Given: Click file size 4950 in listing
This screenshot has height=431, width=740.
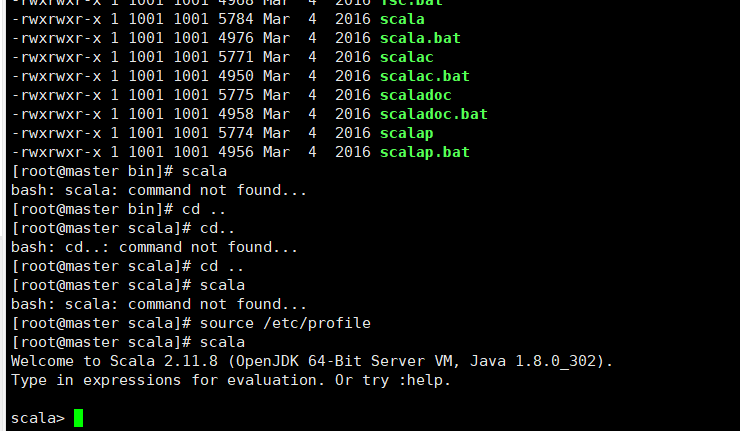Looking at the screenshot, I should (236, 76).
